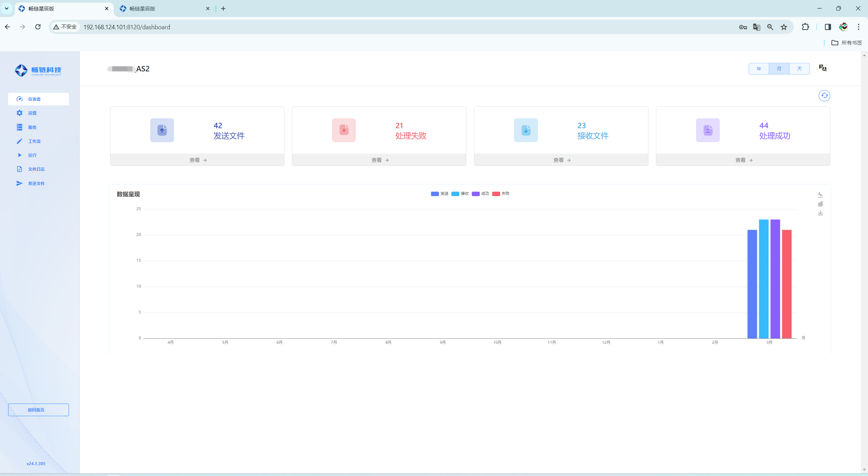This screenshot has width=868, height=476.
Task: Open the browser tab list dropdown
Action: (x=6, y=8)
